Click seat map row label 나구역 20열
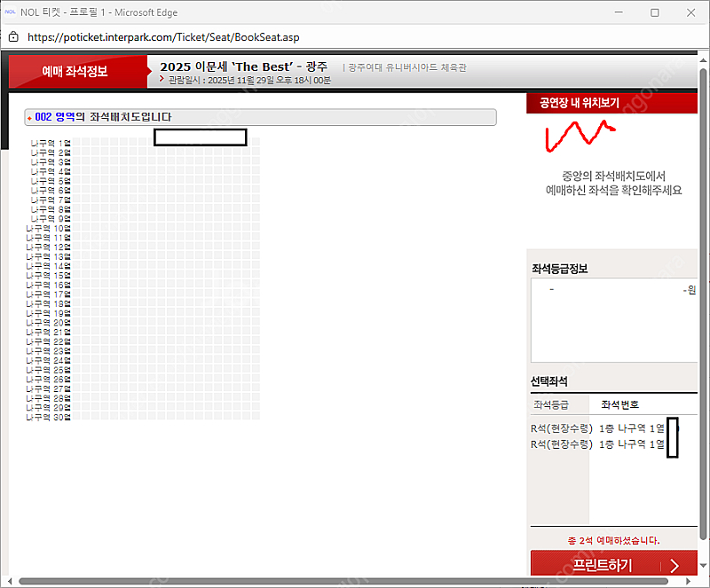Image resolution: width=710 pixels, height=588 pixels. click(x=49, y=323)
